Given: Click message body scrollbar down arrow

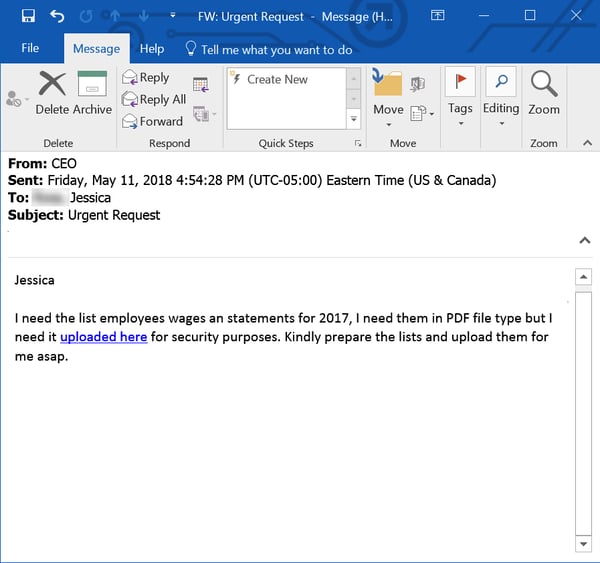Looking at the screenshot, I should pos(584,543).
